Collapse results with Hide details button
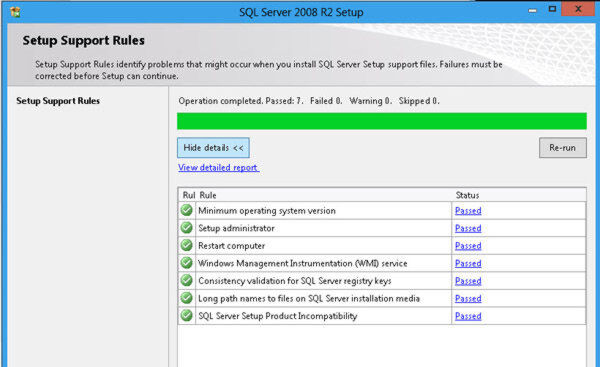The image size is (600, 367). click(213, 148)
